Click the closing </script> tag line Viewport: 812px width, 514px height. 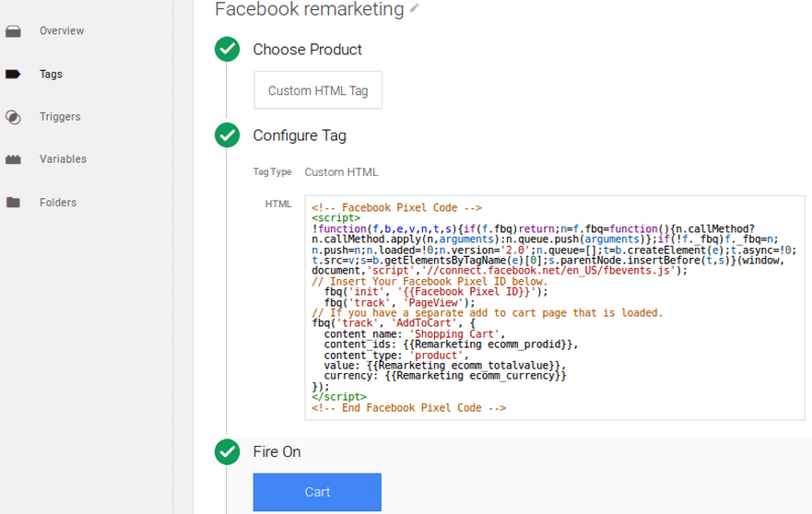coord(338,397)
